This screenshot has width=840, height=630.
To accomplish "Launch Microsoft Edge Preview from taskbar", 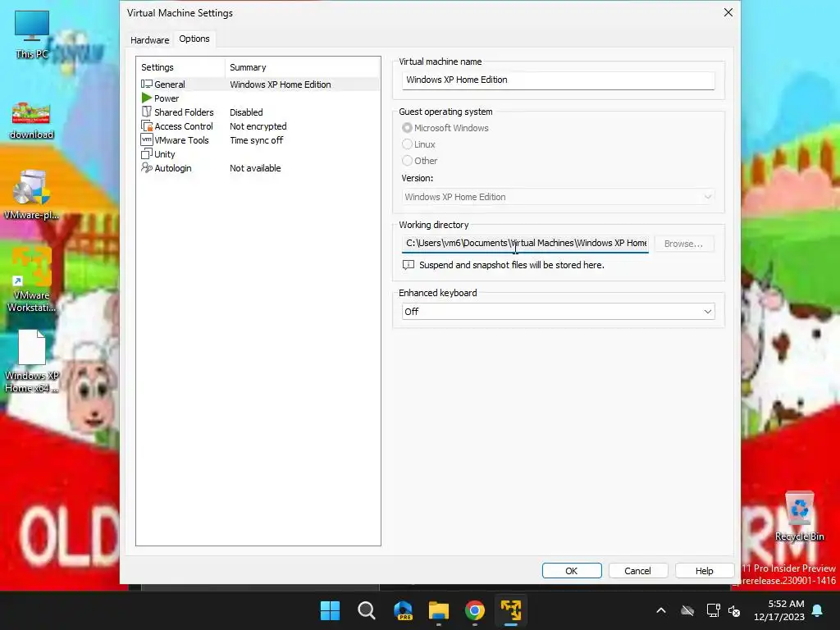I will coord(403,610).
